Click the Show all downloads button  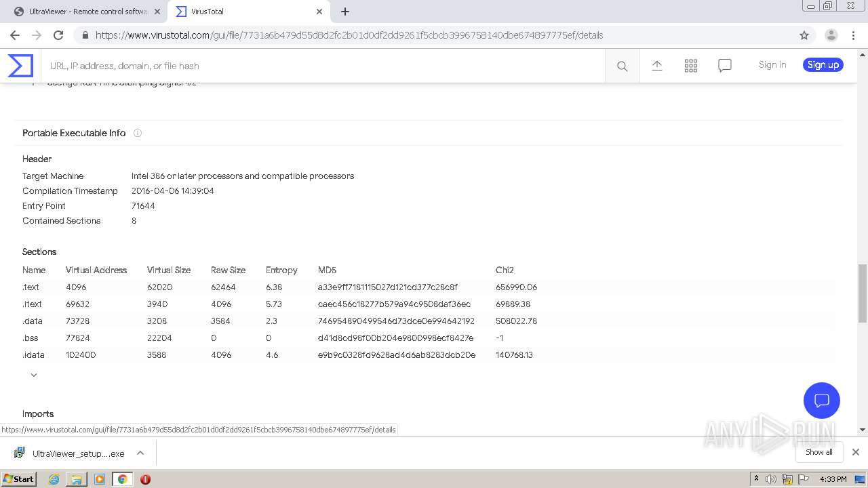(x=819, y=452)
